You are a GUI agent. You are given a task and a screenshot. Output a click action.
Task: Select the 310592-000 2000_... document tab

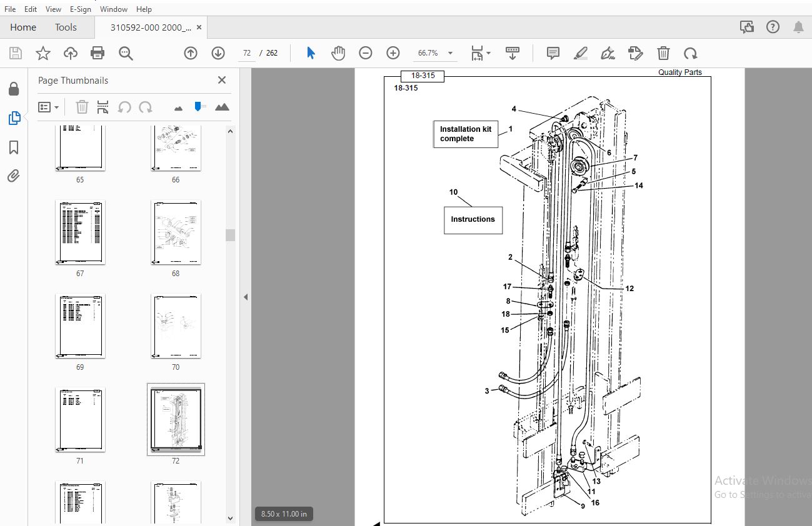(x=151, y=27)
